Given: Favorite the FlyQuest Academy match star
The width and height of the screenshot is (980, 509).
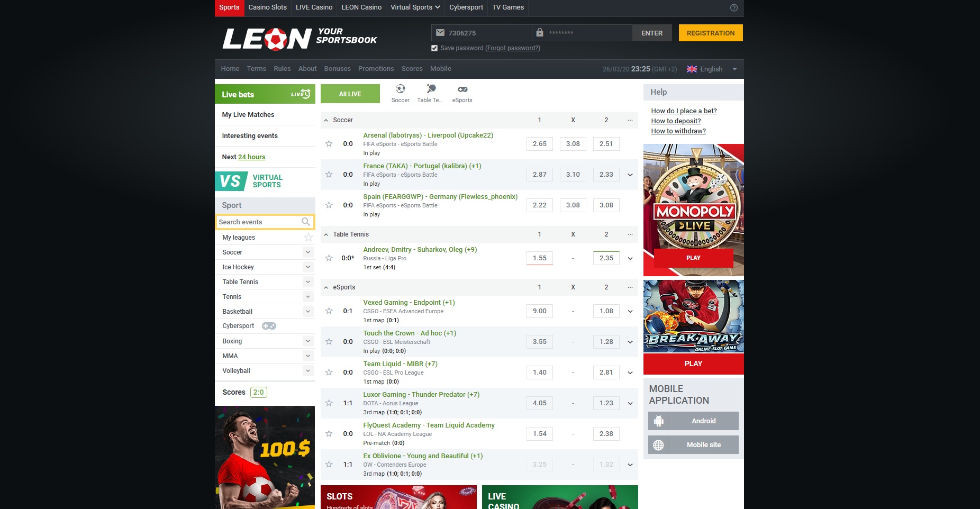Looking at the screenshot, I should coord(329,434).
